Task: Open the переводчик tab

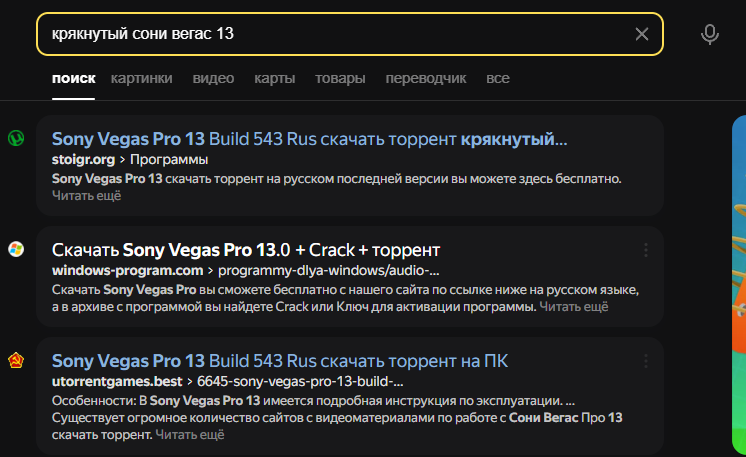Action: tap(426, 78)
